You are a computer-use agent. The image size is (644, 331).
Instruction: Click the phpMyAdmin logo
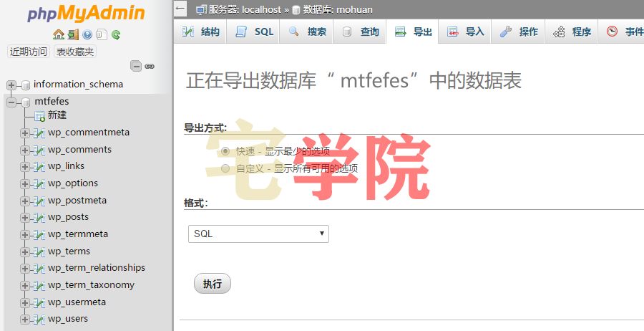coord(87,14)
